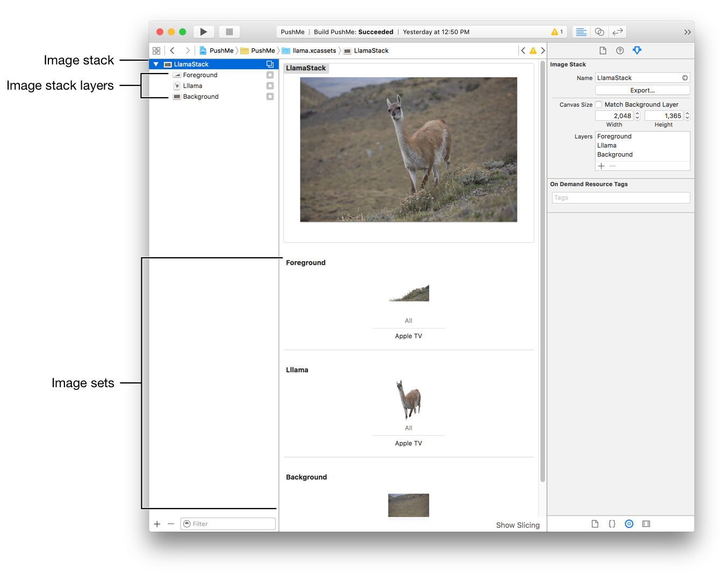This screenshot has height=580, width=728.
Task: Click the Lllama section heading
Action: (x=297, y=370)
